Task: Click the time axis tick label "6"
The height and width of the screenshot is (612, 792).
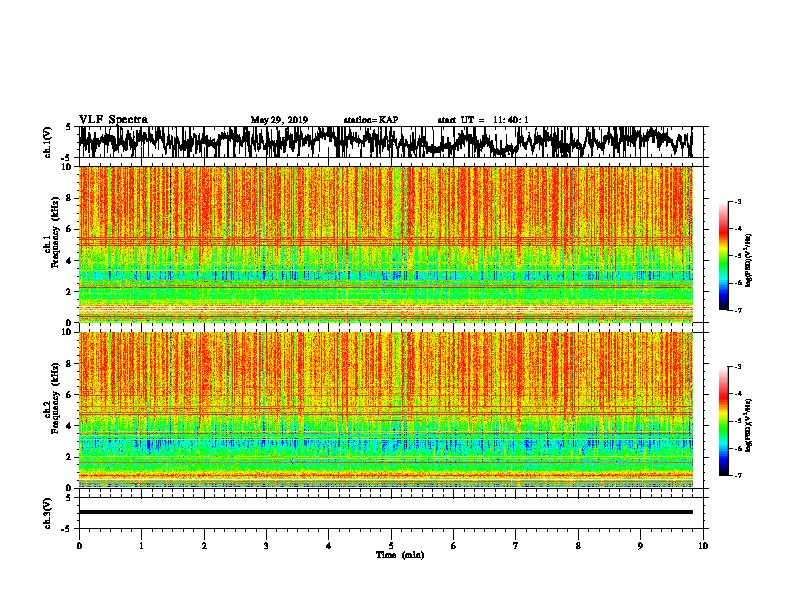Action: pyautogui.click(x=454, y=546)
